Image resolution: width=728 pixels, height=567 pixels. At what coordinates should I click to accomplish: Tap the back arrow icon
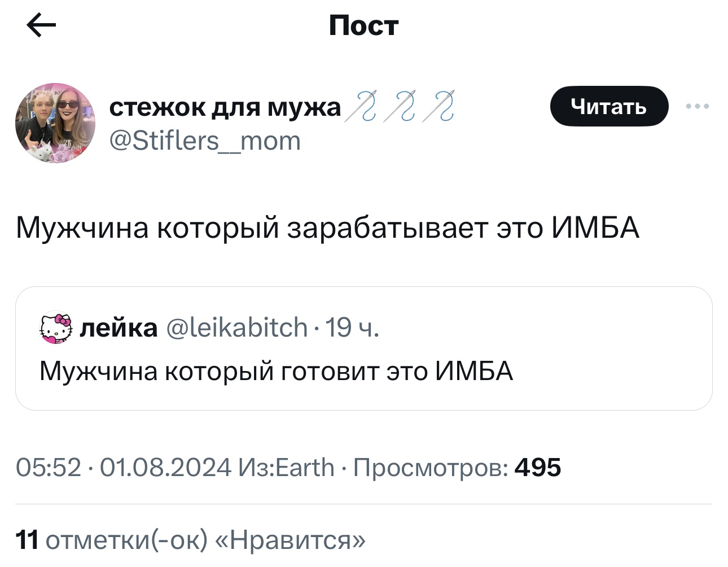42,25
